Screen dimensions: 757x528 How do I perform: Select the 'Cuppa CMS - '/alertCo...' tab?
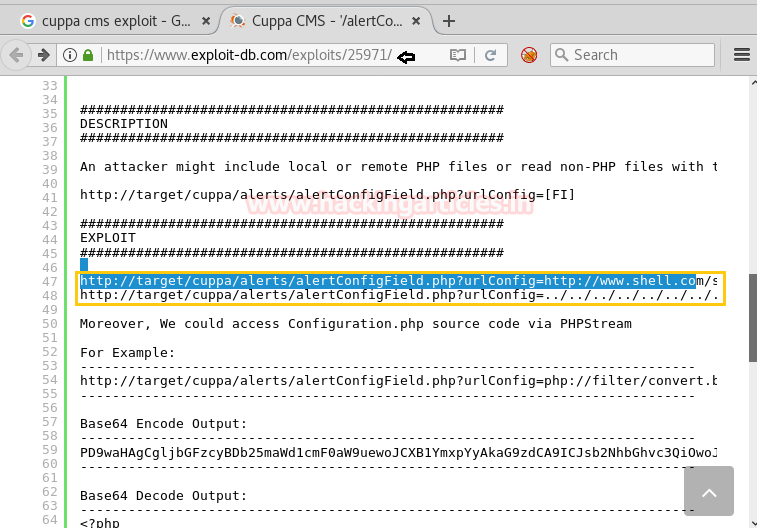(x=326, y=21)
